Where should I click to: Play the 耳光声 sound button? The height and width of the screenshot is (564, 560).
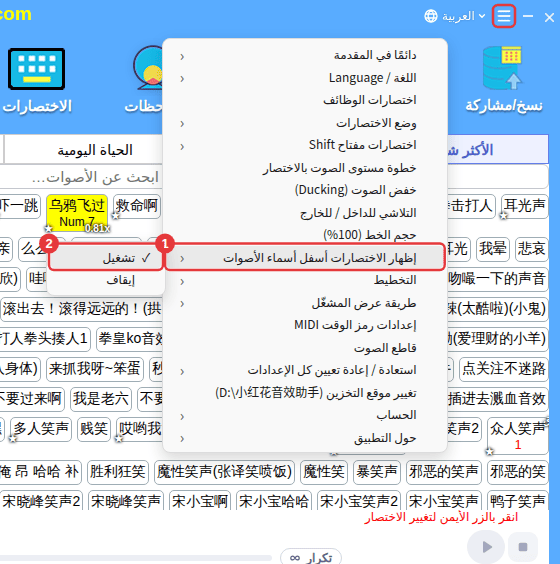point(524,206)
